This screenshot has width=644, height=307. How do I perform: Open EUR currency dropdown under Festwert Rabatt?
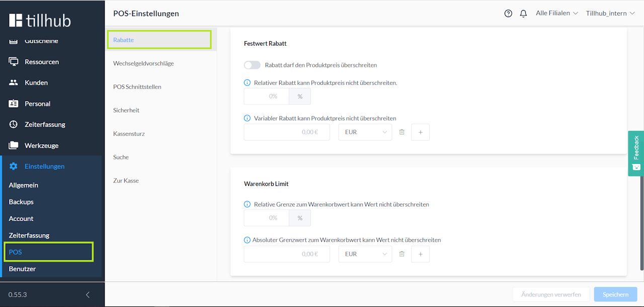[365, 132]
